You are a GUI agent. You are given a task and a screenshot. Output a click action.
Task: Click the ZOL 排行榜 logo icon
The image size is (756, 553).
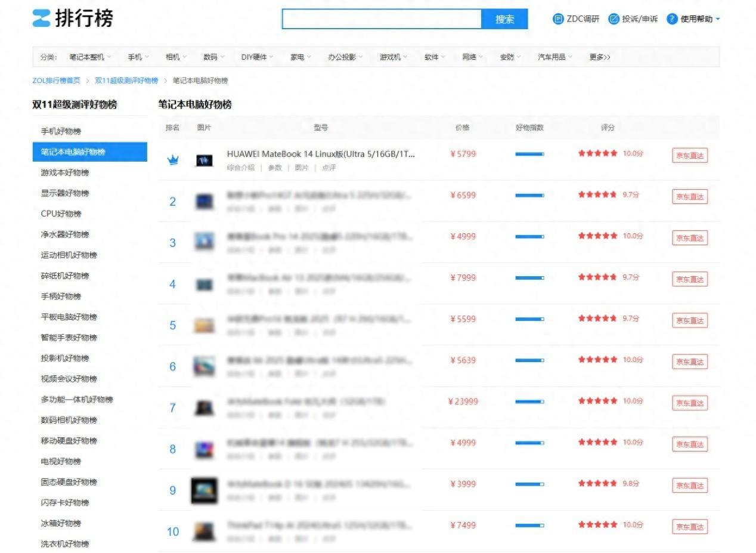tap(41, 18)
